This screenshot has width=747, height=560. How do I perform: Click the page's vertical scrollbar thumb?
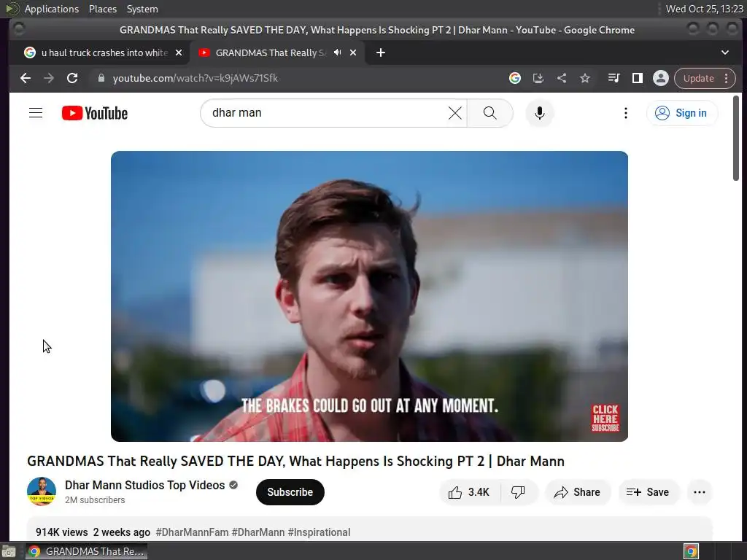tap(735, 138)
